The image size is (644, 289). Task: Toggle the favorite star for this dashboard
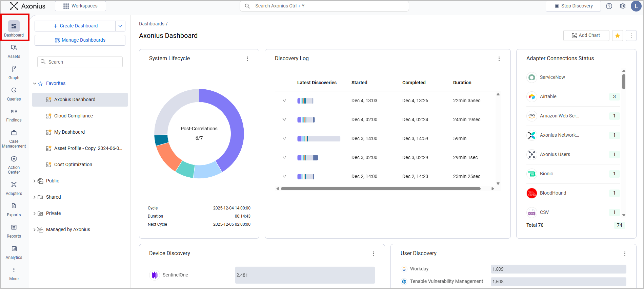pyautogui.click(x=618, y=36)
